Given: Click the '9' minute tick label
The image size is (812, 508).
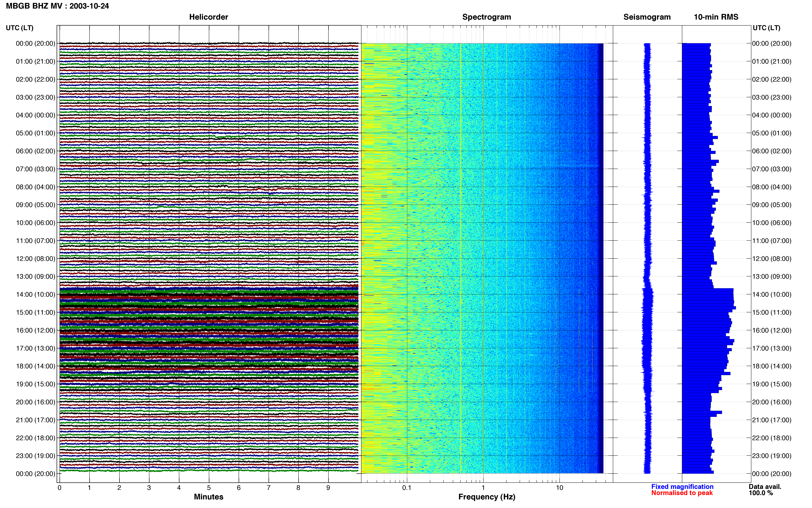Looking at the screenshot, I should tap(328, 488).
